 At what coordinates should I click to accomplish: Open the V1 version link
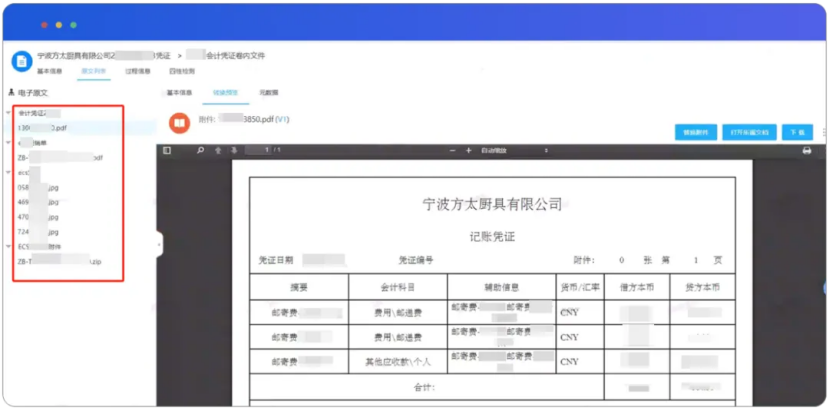(x=282, y=120)
